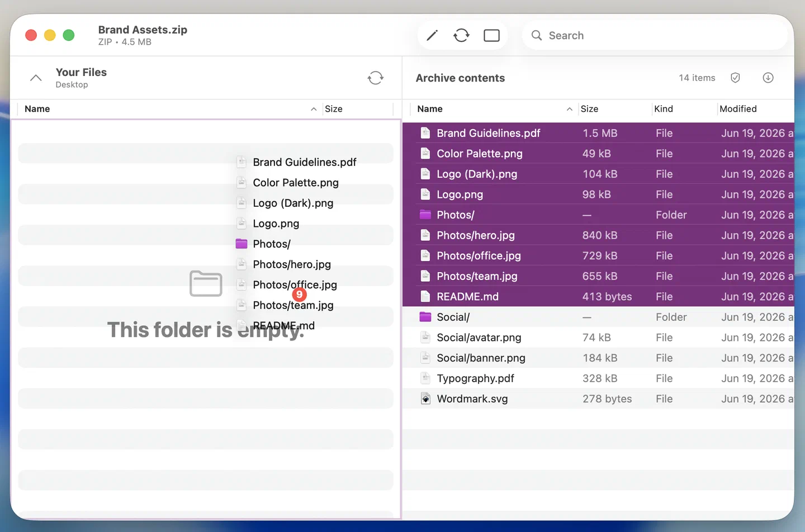Click the 1.5 MB size cell
The width and height of the screenshot is (805, 532).
[x=600, y=133]
